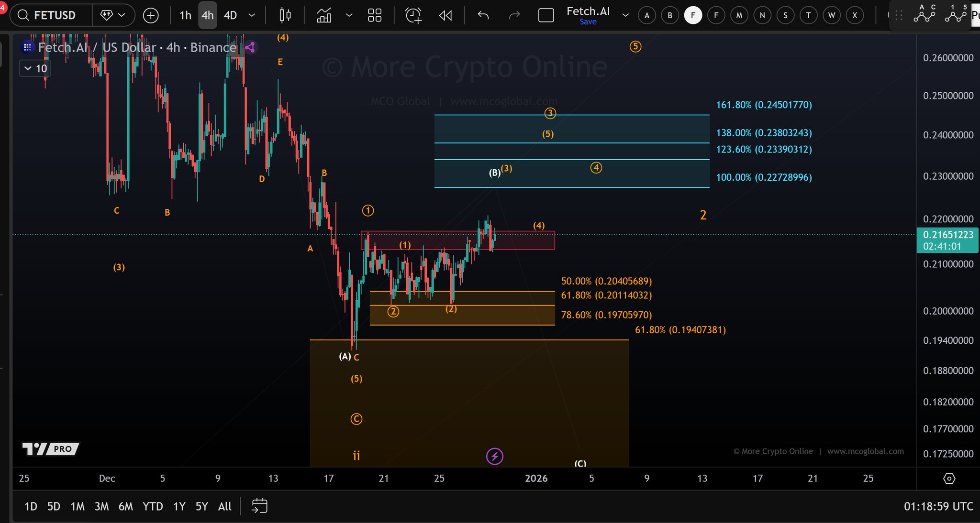Start bar replay mode
980x523 pixels.
click(x=445, y=15)
